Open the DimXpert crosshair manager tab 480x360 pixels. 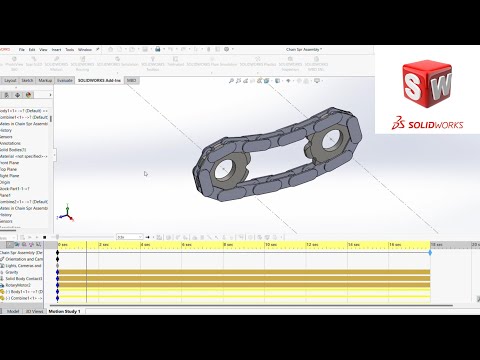tap(17, 95)
